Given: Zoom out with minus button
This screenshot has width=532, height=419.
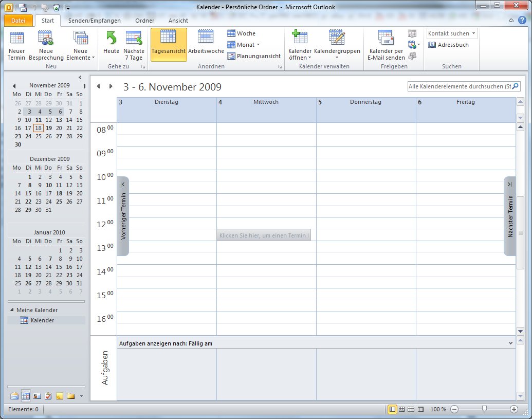Looking at the screenshot, I should click(454, 409).
